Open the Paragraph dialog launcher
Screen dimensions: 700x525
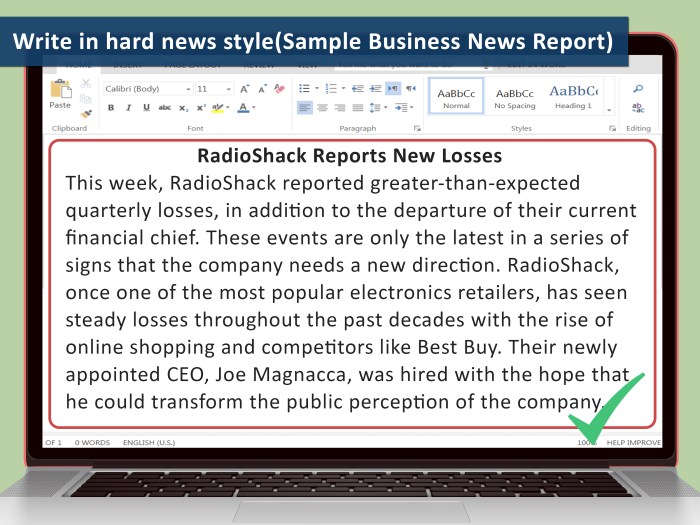(417, 129)
